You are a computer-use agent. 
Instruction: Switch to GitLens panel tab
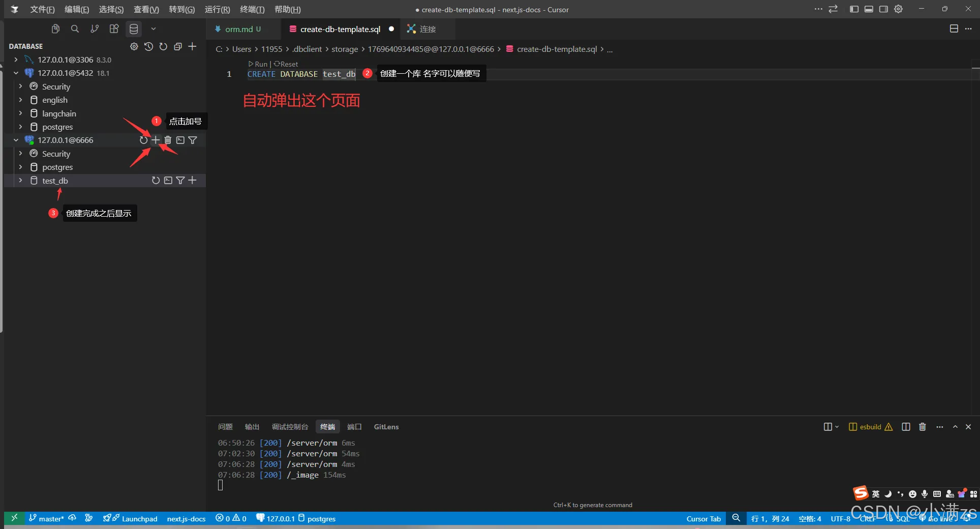386,427
